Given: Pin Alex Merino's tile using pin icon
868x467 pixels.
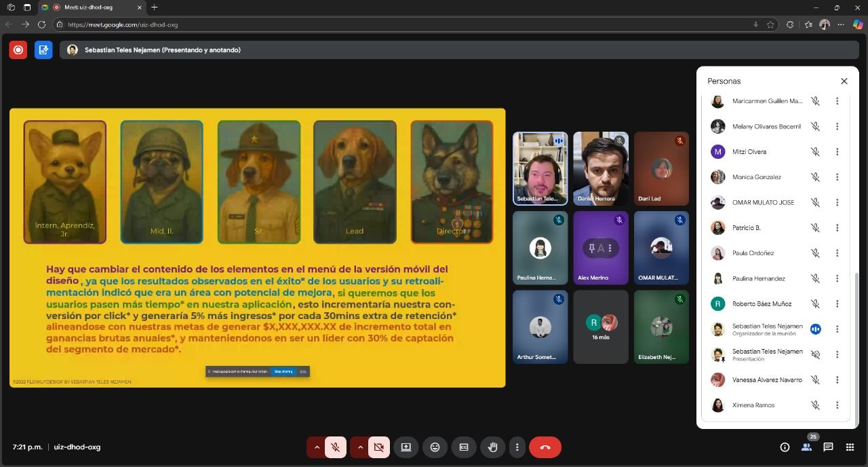Looking at the screenshot, I should [592, 248].
